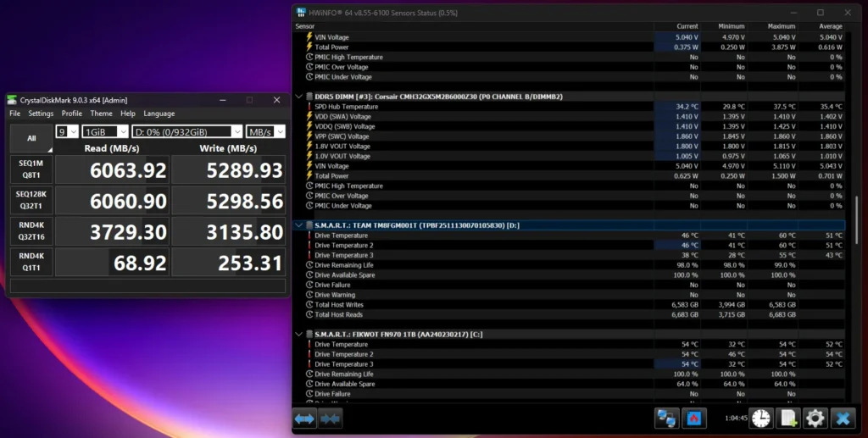Click the CrystalDiskMark title bar app icon
Screen dimensions: 868x438
(12, 100)
